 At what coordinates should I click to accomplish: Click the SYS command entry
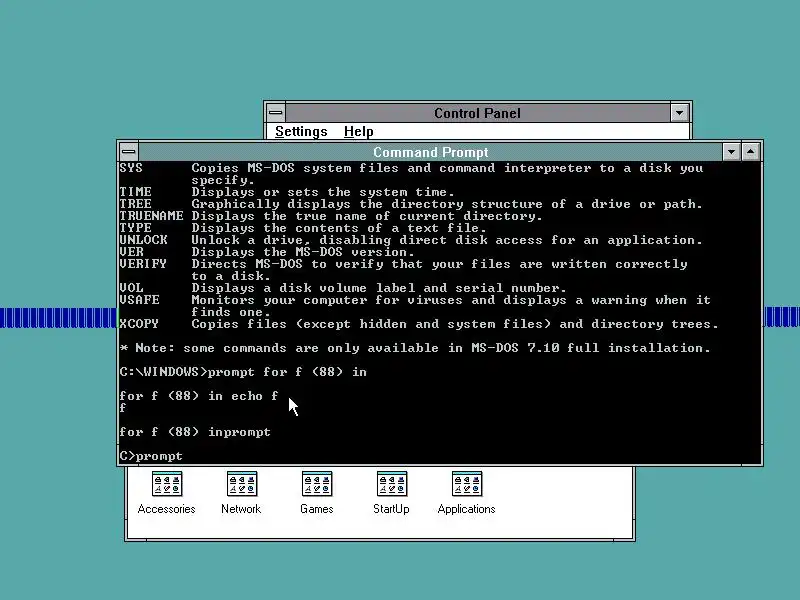click(x=411, y=174)
